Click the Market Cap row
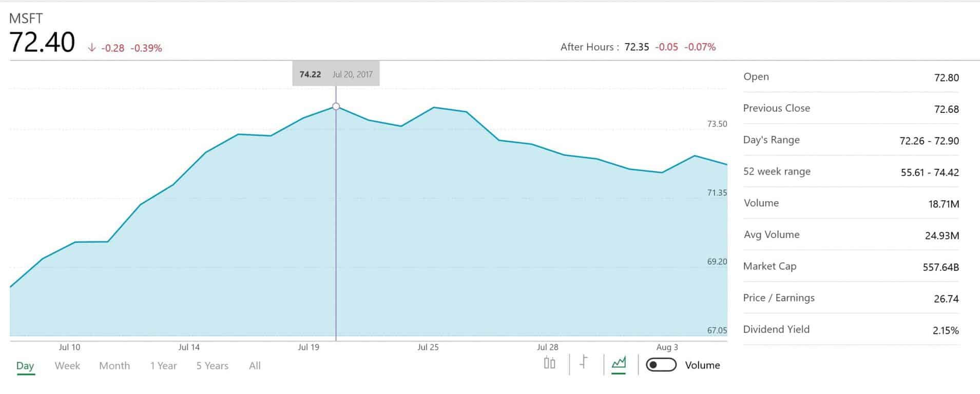The height and width of the screenshot is (394, 980). point(851,266)
